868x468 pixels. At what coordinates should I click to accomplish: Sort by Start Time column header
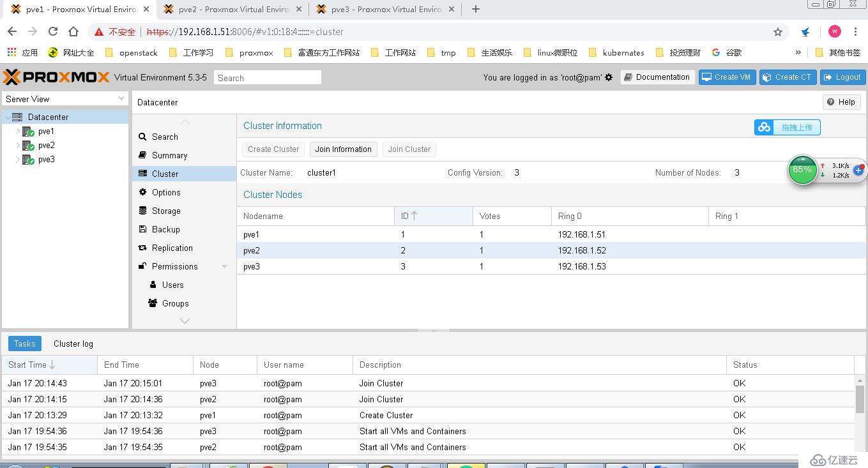tap(49, 365)
